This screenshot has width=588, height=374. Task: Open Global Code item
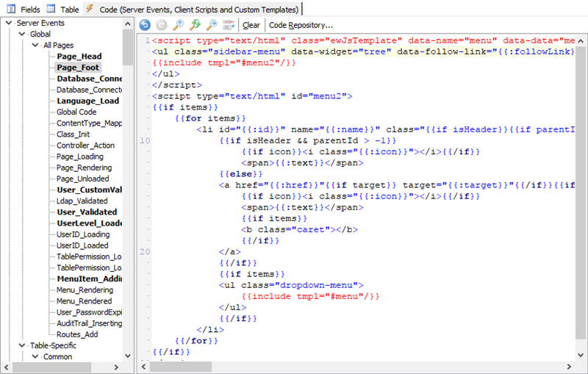point(76,112)
